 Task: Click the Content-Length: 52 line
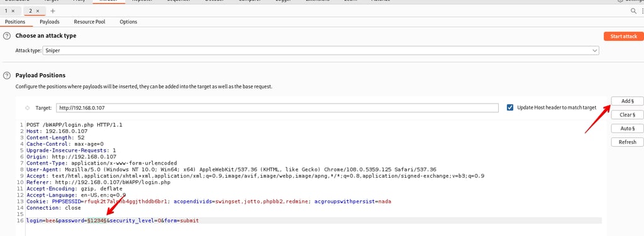(55, 137)
